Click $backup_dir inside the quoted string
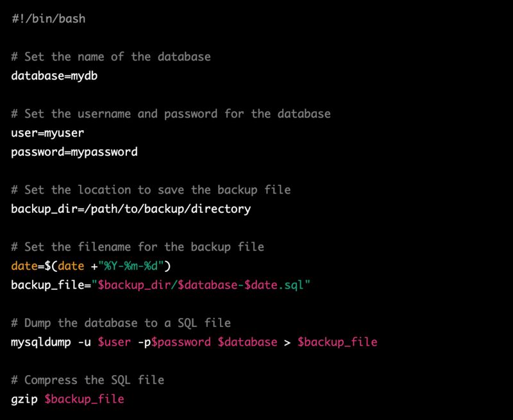Screen dimensions: 513x420 click(x=134, y=285)
